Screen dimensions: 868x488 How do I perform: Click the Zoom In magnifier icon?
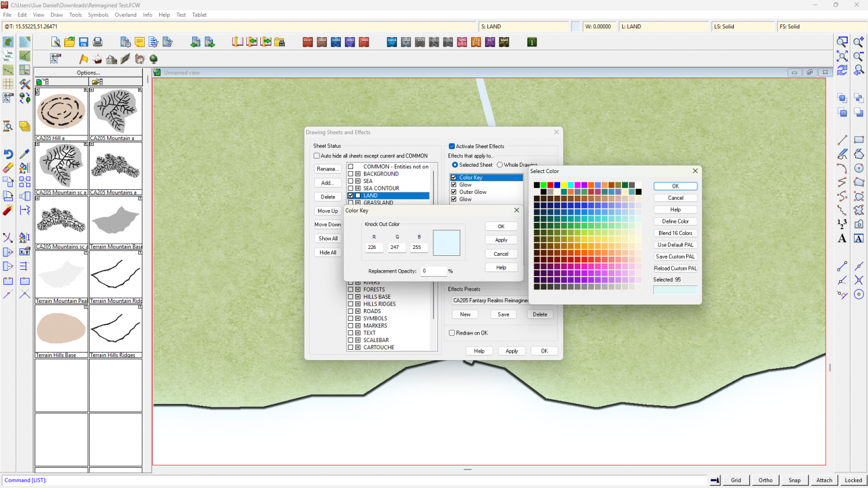(x=859, y=42)
